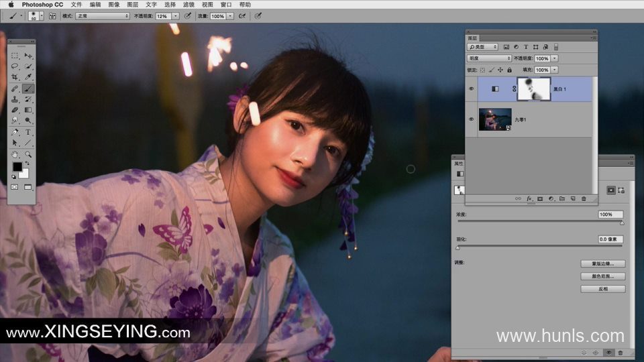Swap foreground and background colors
644x362 pixels.
click(27, 163)
